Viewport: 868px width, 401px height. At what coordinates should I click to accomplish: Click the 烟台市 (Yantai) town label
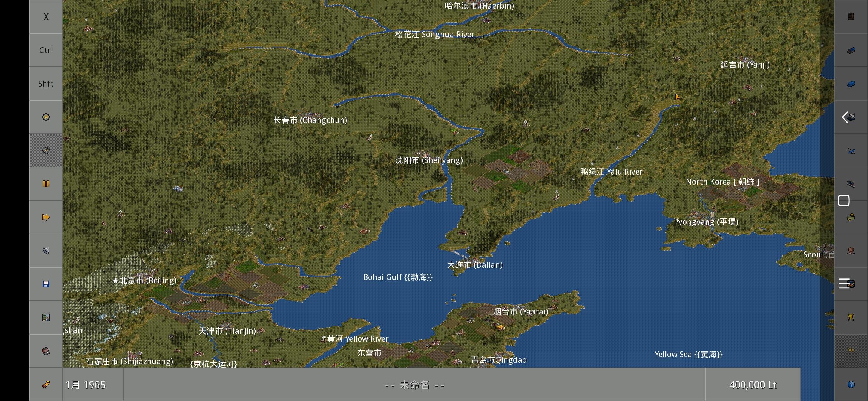click(x=521, y=312)
